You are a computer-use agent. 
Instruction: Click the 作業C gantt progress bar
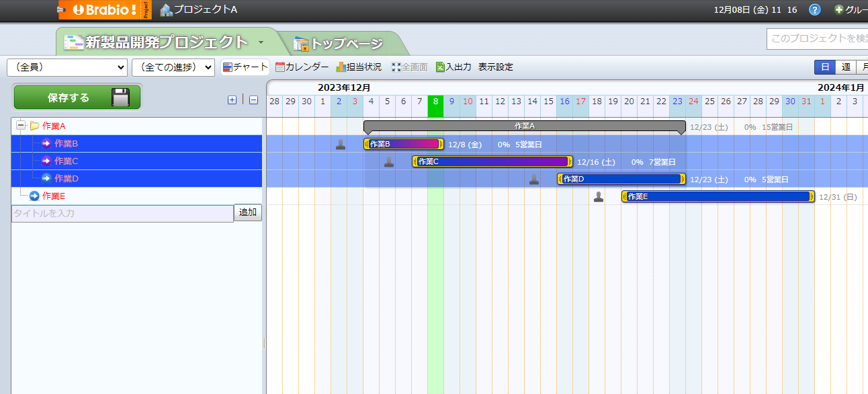pyautogui.click(x=492, y=161)
